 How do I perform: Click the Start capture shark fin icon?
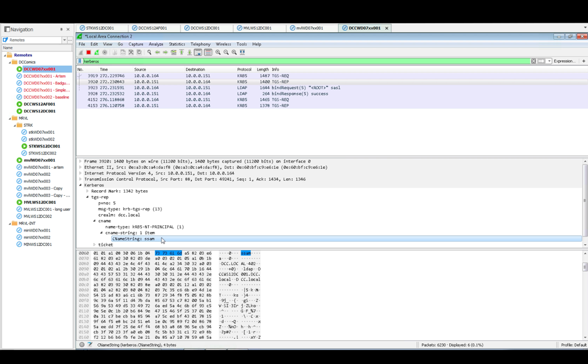click(x=80, y=53)
